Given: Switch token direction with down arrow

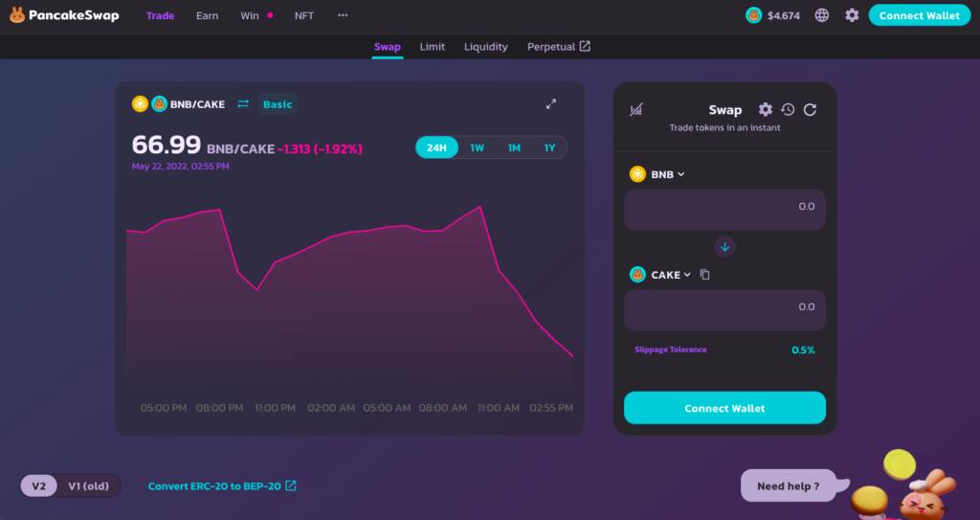Looking at the screenshot, I should [725, 246].
